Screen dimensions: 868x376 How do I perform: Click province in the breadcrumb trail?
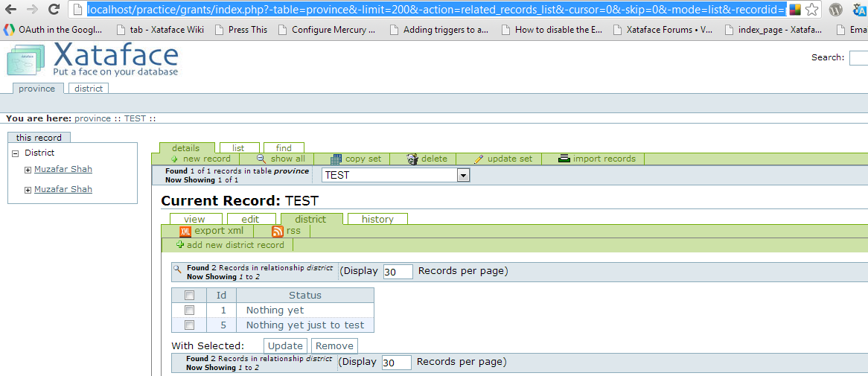[92, 118]
